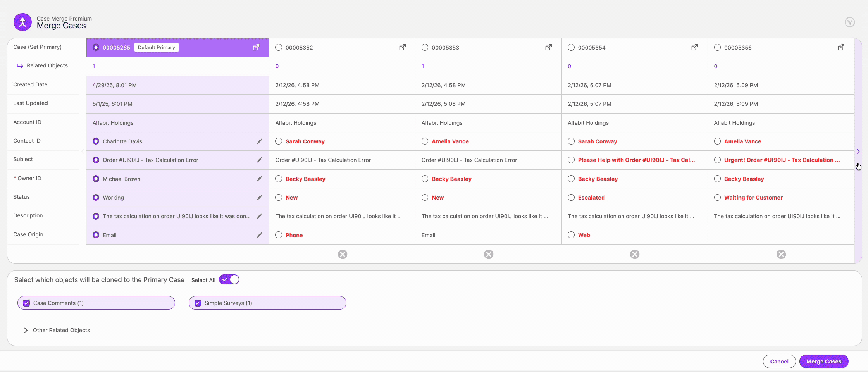Screen dimensions: 868x372
Task: Edit the Contact ID value Charlotte Davis
Action: 260,141
